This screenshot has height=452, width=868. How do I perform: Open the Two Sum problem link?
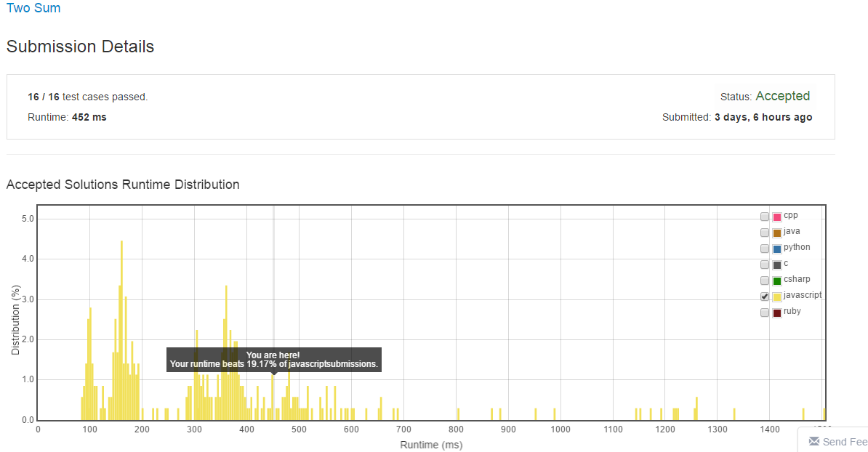pyautogui.click(x=33, y=9)
